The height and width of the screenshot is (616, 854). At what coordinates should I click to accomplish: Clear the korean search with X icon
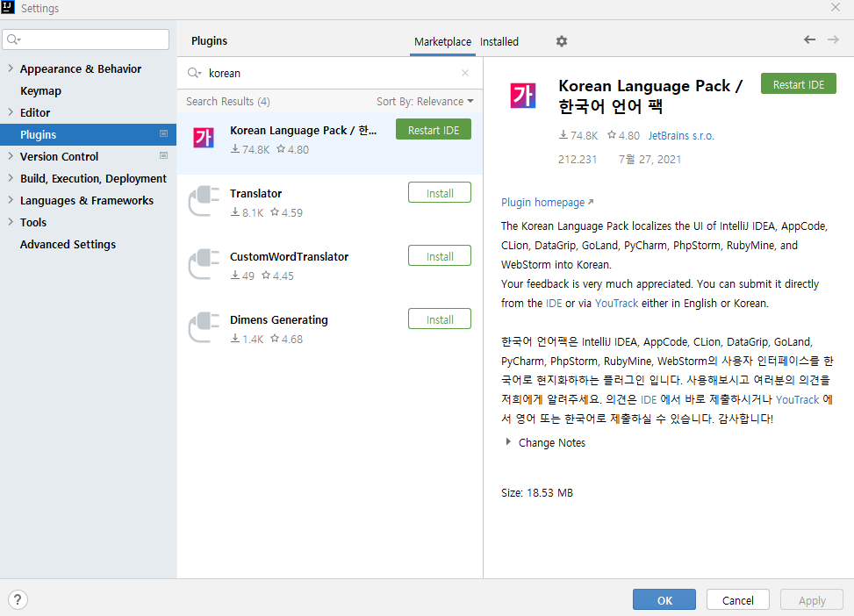pyautogui.click(x=465, y=73)
